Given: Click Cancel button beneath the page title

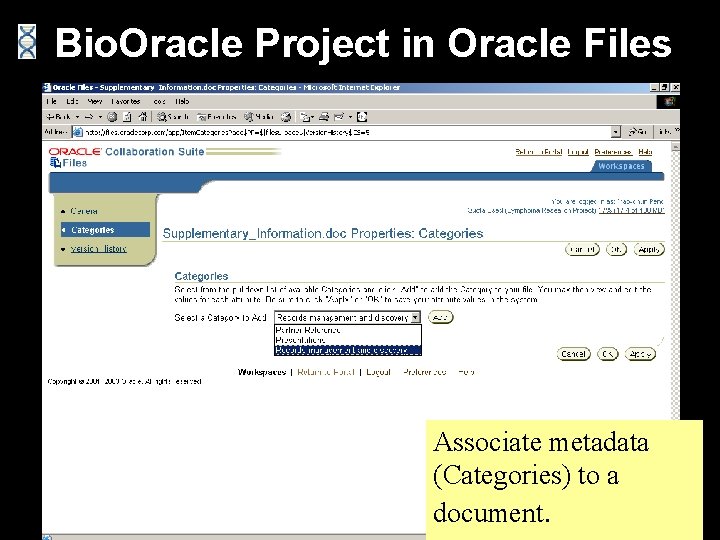Looking at the screenshot, I should pyautogui.click(x=582, y=249).
